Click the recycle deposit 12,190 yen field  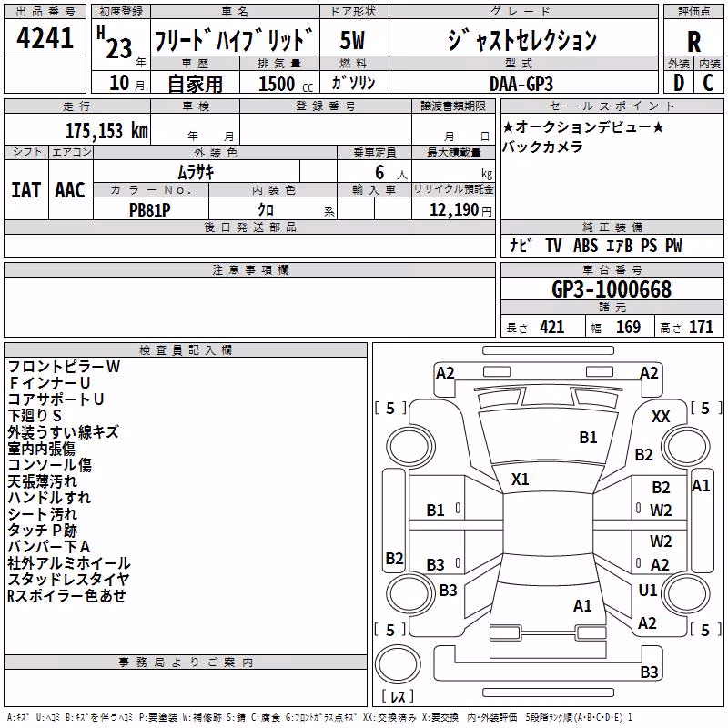coord(453,208)
